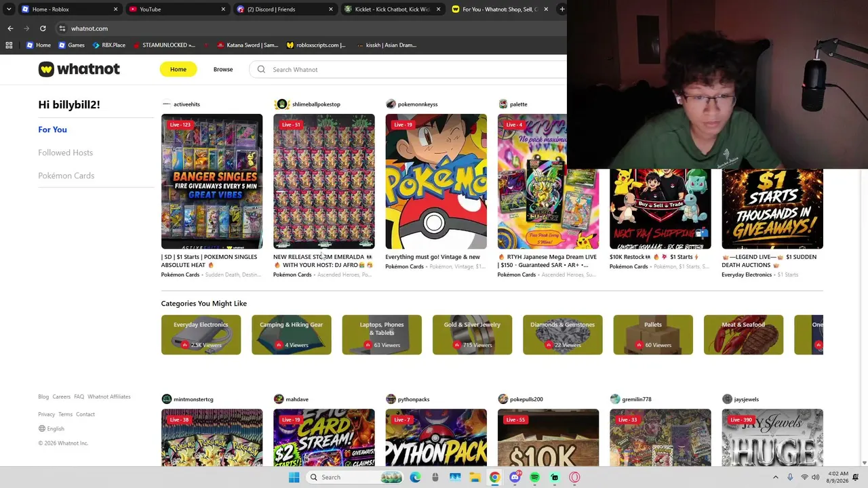868x488 pixels.
Task: Launch Microsoft Edge from the taskbar
Action: point(415,477)
